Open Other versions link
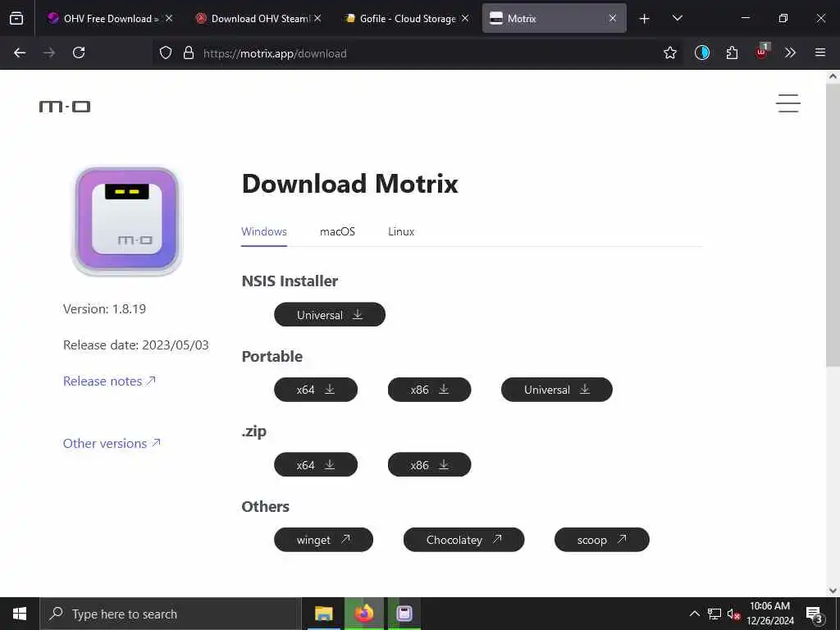 tap(112, 443)
